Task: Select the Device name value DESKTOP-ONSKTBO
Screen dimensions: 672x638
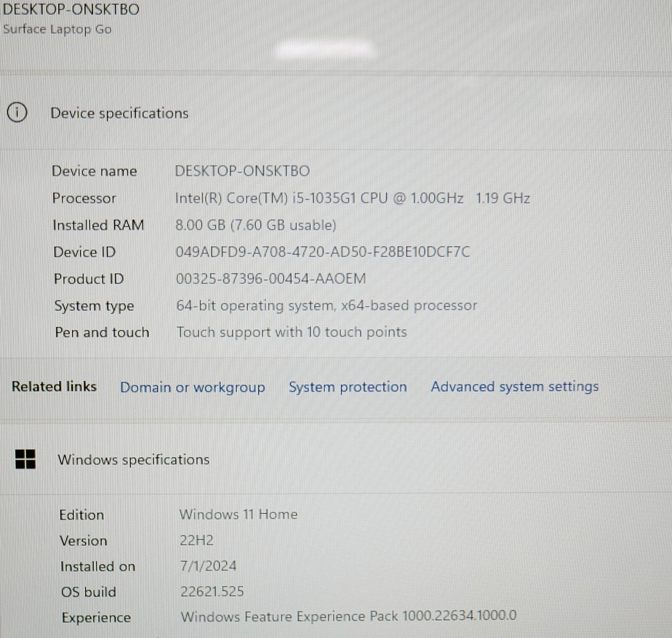Action: pos(242,171)
